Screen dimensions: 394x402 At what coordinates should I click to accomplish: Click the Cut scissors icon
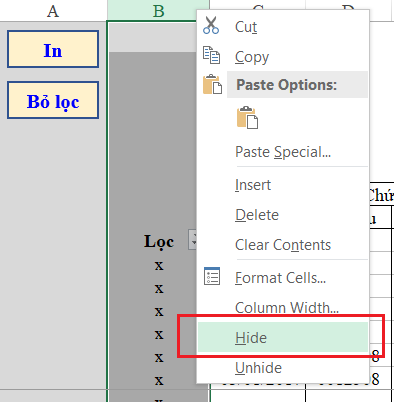pyautogui.click(x=211, y=26)
